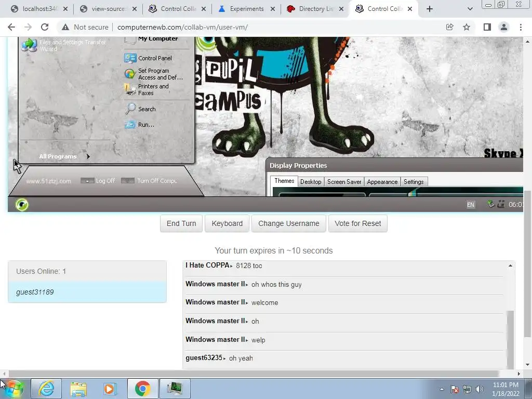This screenshot has width=532, height=399.
Task: Click the EN language indicator in VM
Action: [470, 205]
